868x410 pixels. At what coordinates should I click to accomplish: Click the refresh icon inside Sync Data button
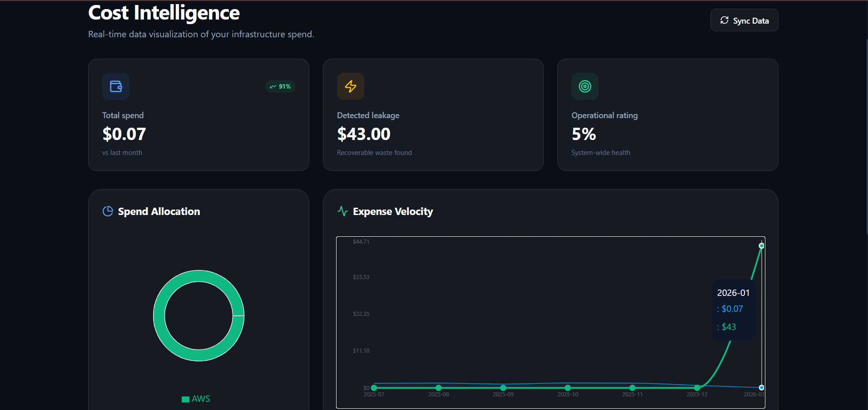tap(724, 20)
